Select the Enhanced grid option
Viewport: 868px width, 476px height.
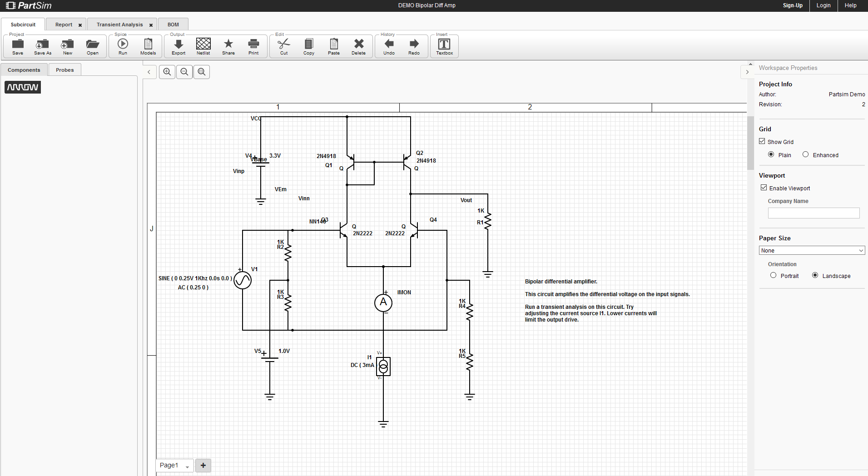click(x=805, y=154)
